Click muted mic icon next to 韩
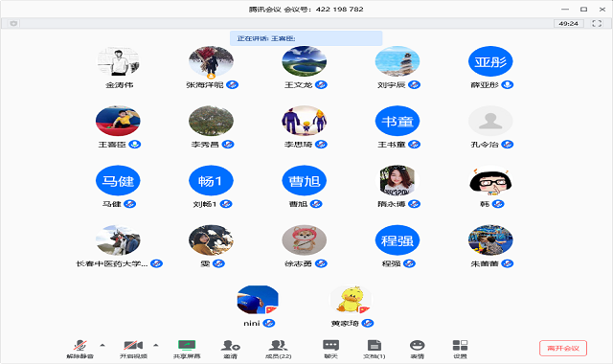The height and width of the screenshot is (364, 613). point(498,204)
